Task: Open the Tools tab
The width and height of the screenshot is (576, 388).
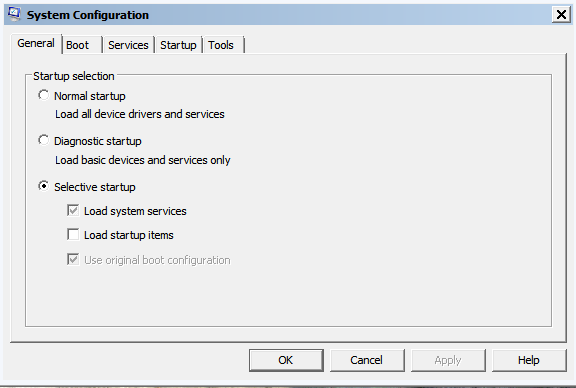Action: click(223, 45)
